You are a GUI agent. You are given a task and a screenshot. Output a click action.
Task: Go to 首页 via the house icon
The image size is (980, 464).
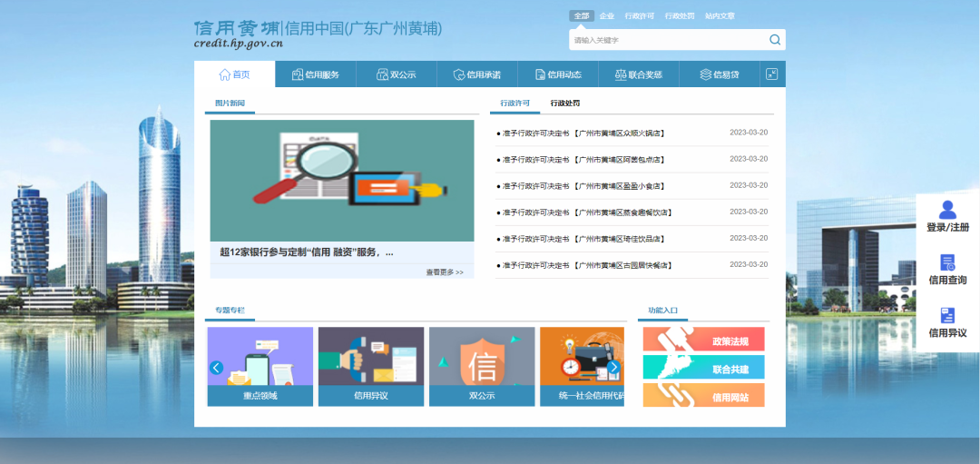(x=234, y=74)
